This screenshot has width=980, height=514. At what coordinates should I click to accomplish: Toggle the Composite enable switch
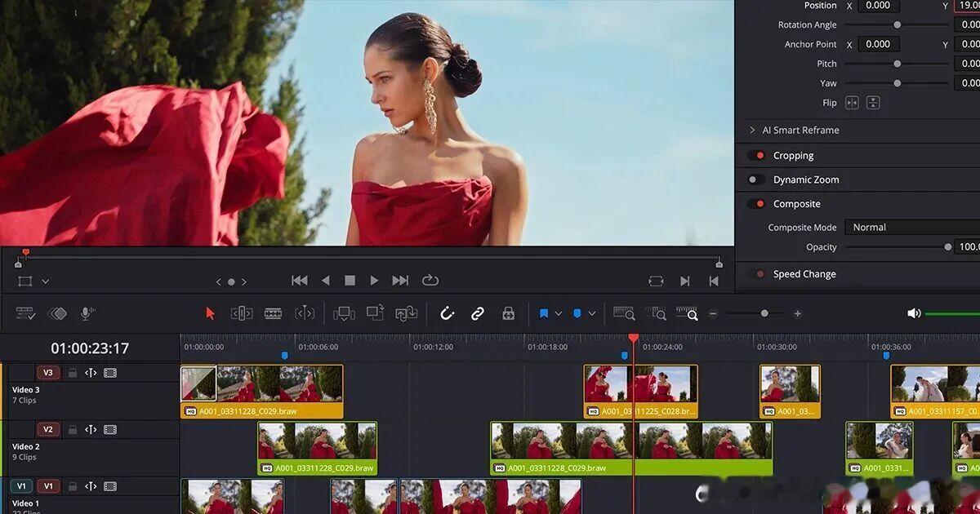click(756, 204)
